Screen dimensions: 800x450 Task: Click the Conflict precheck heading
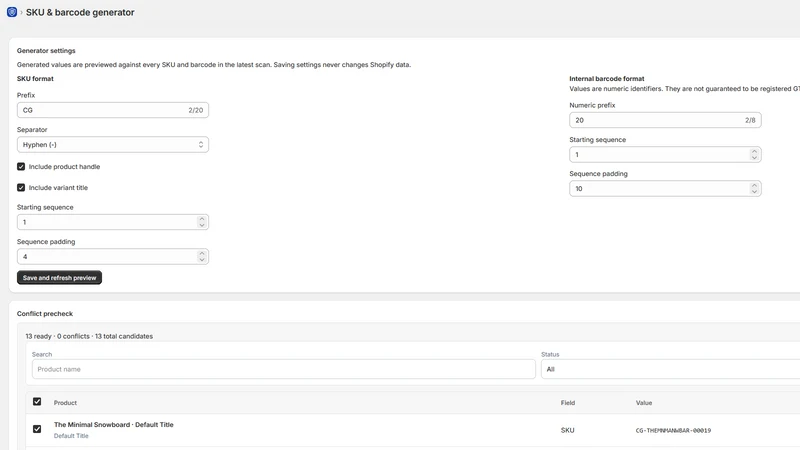[x=45, y=314]
